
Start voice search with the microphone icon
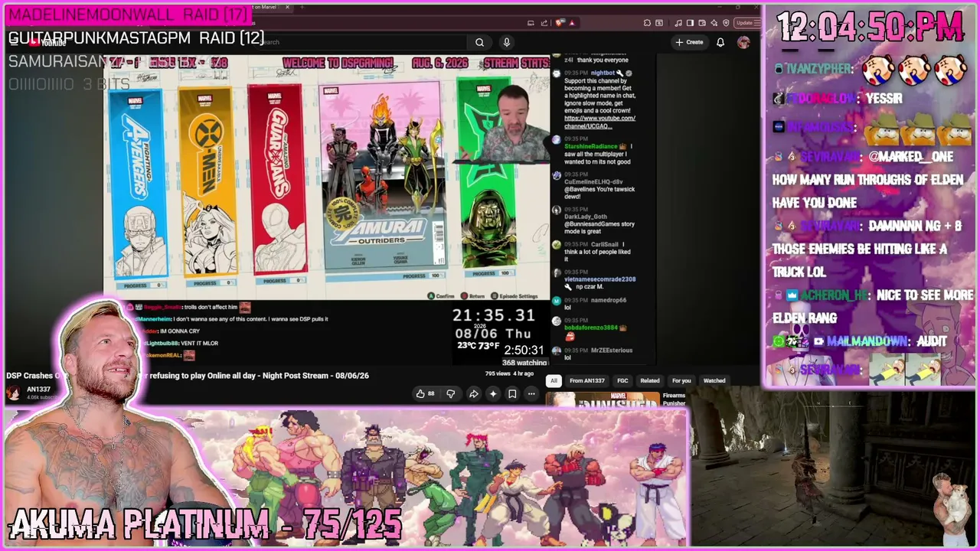(506, 43)
